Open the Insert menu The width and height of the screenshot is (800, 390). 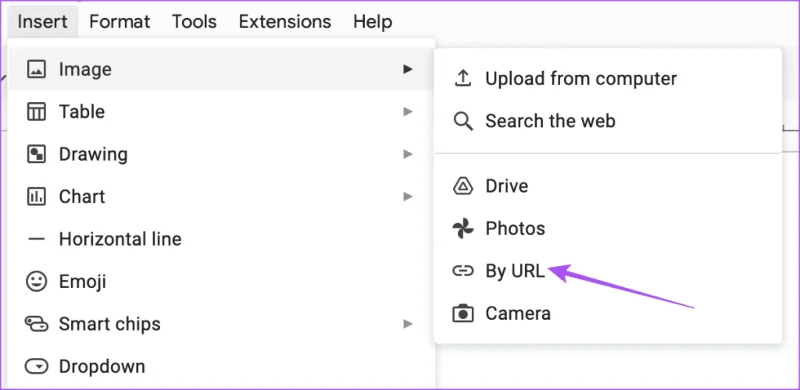[42, 21]
